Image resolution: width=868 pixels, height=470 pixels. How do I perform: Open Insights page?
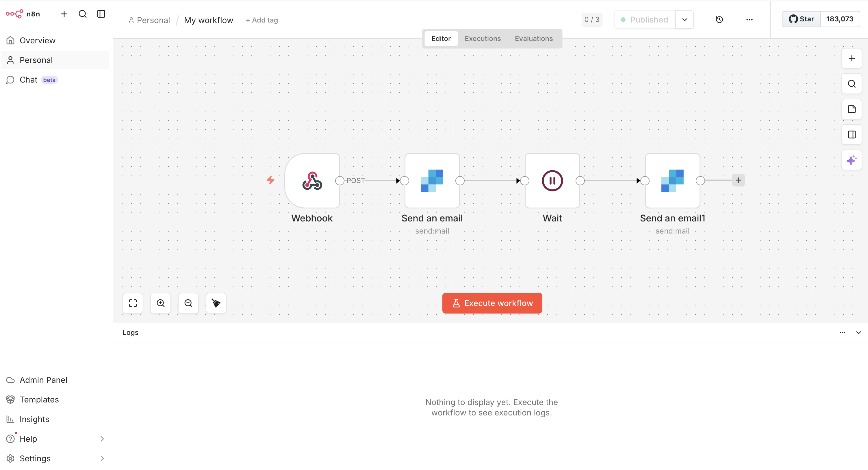[x=55, y=419]
